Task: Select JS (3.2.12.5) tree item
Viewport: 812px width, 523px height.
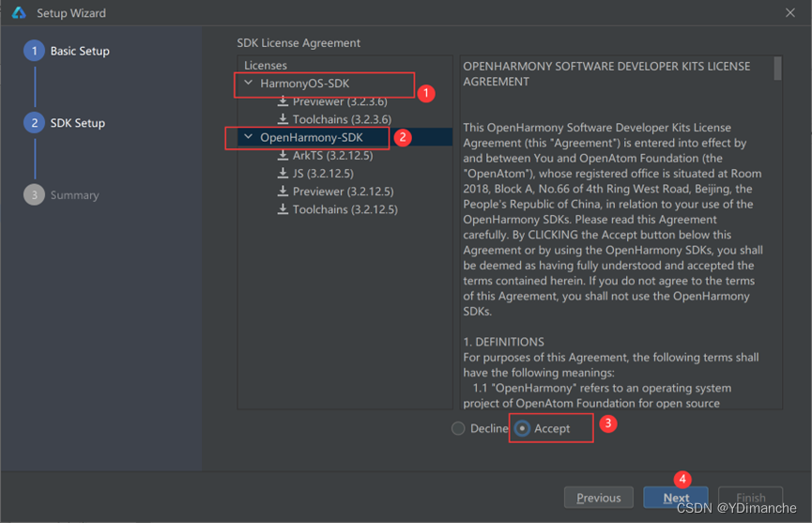Action: [x=323, y=174]
